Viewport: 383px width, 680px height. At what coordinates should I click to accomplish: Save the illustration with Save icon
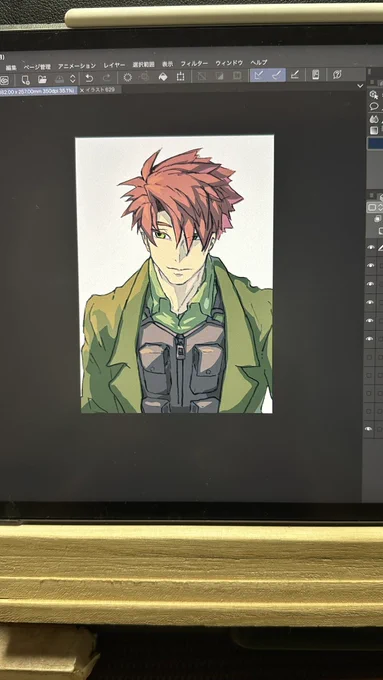point(59,78)
